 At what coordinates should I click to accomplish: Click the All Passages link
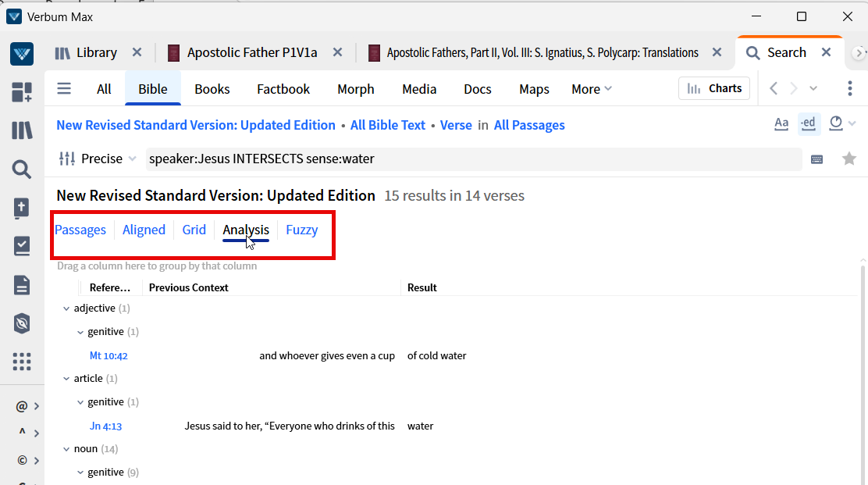(x=529, y=125)
